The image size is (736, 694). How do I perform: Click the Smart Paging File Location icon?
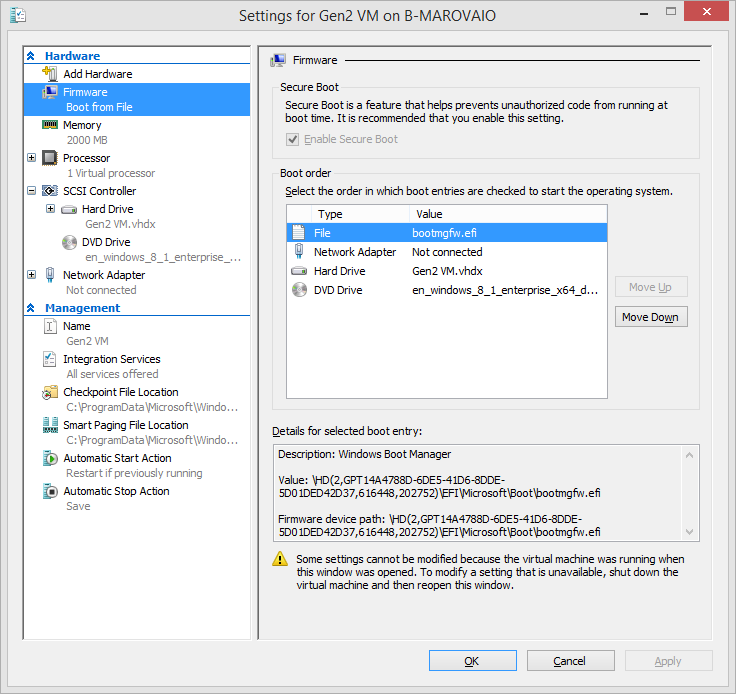pyautogui.click(x=50, y=425)
